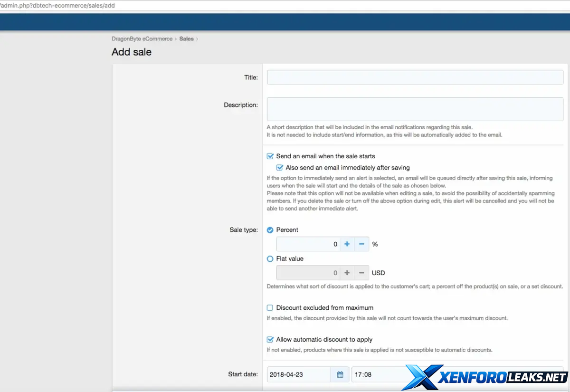Select the Percent sale type
This screenshot has width=570, height=392.
click(270, 230)
